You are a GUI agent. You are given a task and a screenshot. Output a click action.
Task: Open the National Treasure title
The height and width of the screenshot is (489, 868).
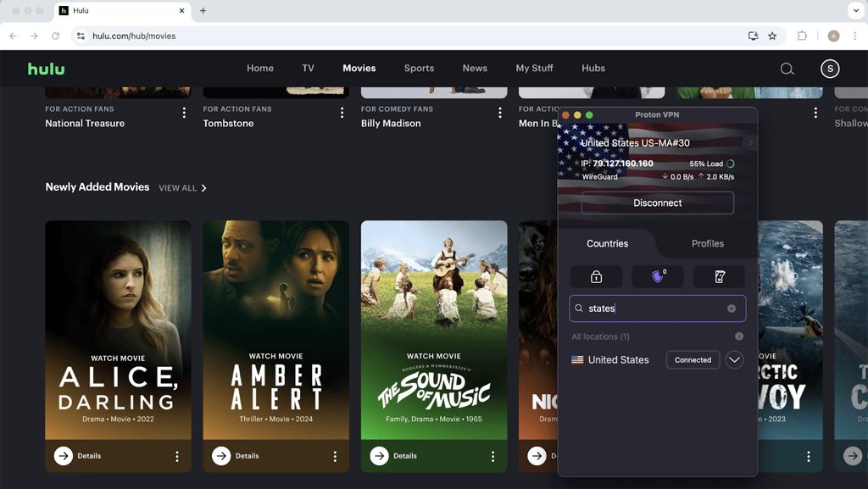coord(85,124)
